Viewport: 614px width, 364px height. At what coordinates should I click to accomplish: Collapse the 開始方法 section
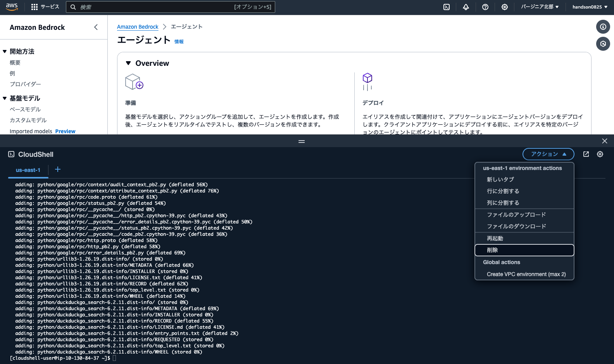point(5,52)
